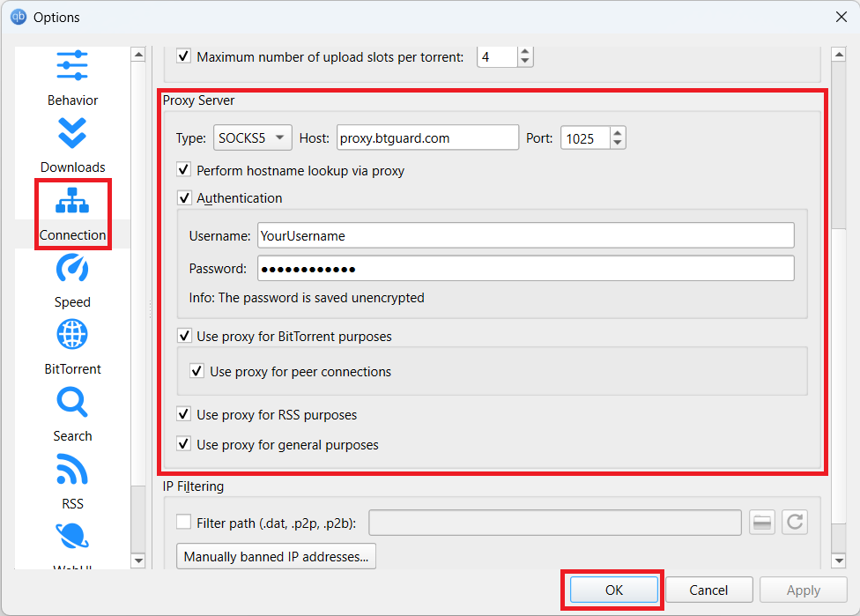The image size is (860, 616).
Task: Open the Connection settings icon
Action: 72,203
